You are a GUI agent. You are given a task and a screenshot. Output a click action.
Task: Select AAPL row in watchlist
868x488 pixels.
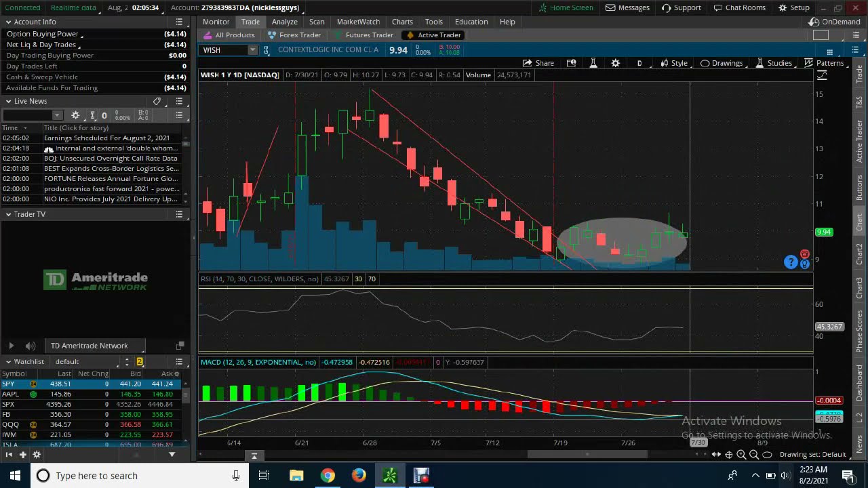pos(92,394)
